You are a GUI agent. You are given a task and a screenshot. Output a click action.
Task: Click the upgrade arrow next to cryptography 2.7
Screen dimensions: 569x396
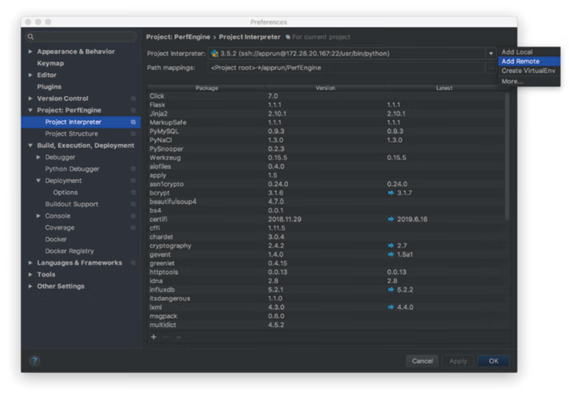391,246
